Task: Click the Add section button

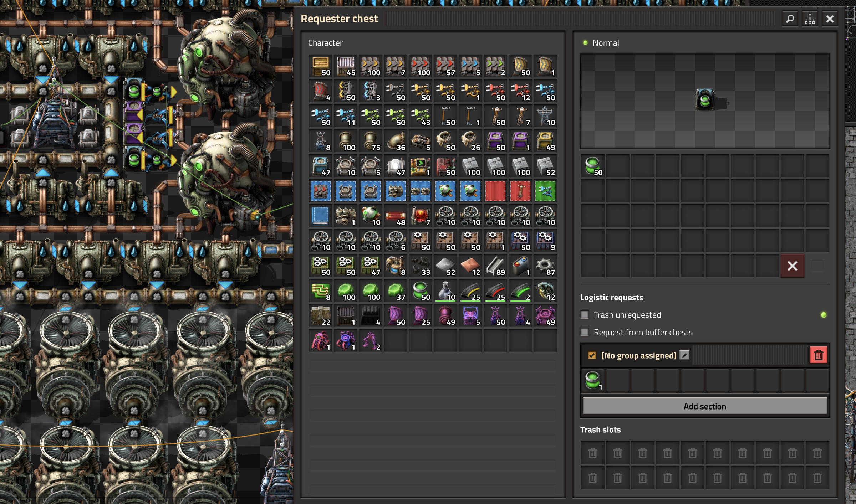Action: tap(705, 406)
